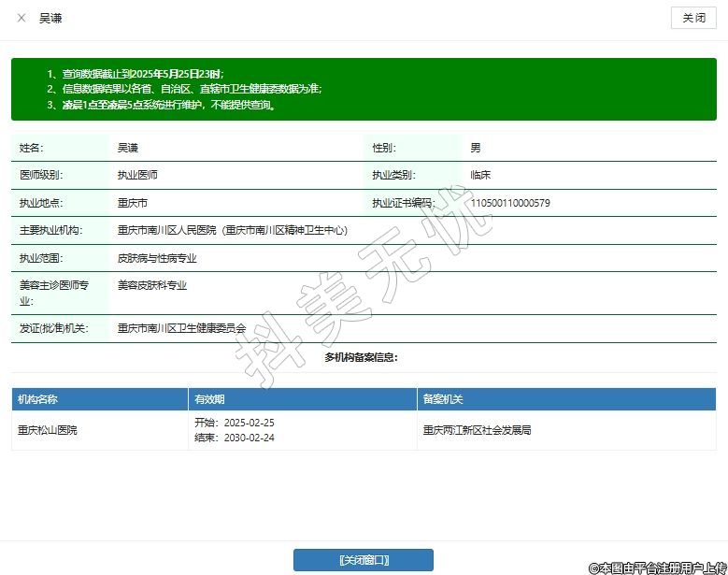This screenshot has width=728, height=575.
Task: Click the first notice line about 查询数据截止
Action: point(136,73)
